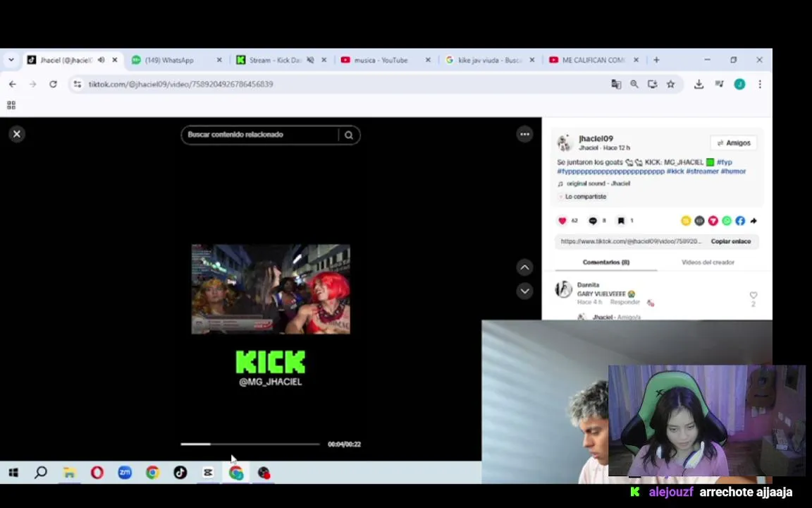This screenshot has width=812, height=508.
Task: Click the #streamer hashtag
Action: [x=702, y=171]
